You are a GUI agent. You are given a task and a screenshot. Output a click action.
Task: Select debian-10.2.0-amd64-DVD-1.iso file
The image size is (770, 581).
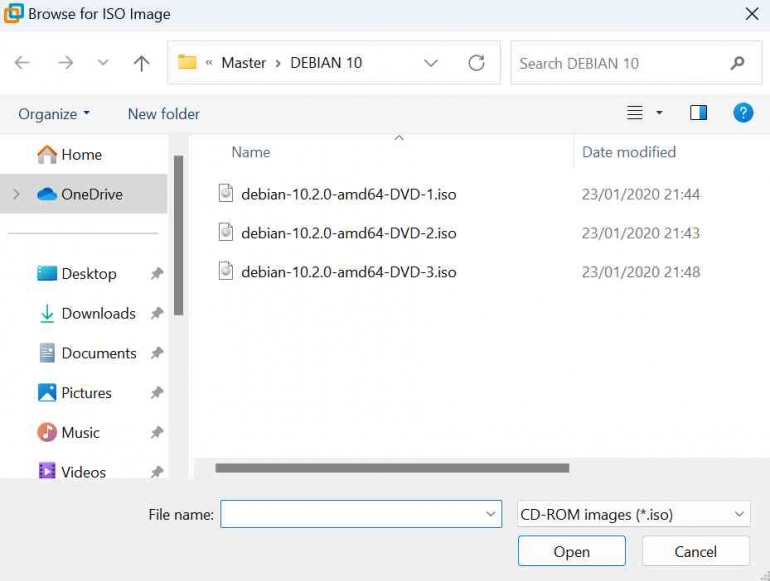pos(348,194)
